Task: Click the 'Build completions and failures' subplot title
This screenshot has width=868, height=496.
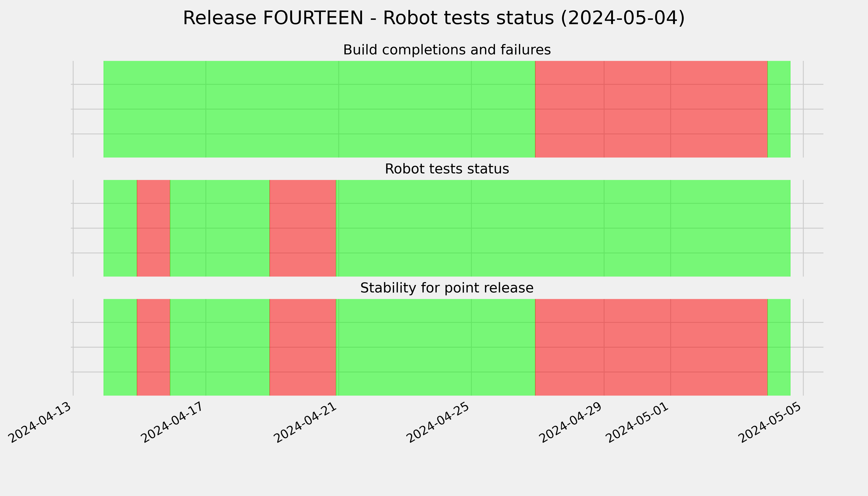Action: pyautogui.click(x=447, y=50)
